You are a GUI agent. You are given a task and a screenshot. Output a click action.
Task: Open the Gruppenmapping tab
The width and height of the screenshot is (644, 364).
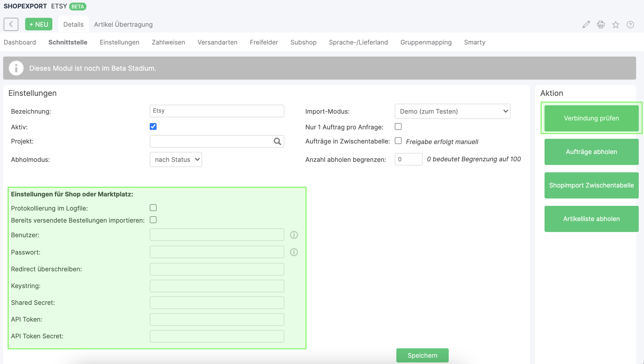click(x=426, y=42)
